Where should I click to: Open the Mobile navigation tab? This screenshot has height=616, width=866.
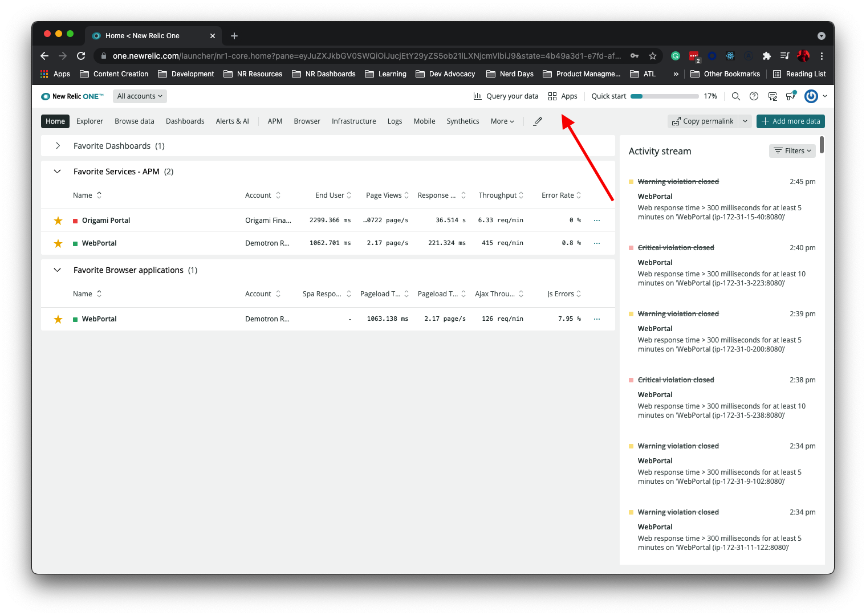tap(424, 121)
